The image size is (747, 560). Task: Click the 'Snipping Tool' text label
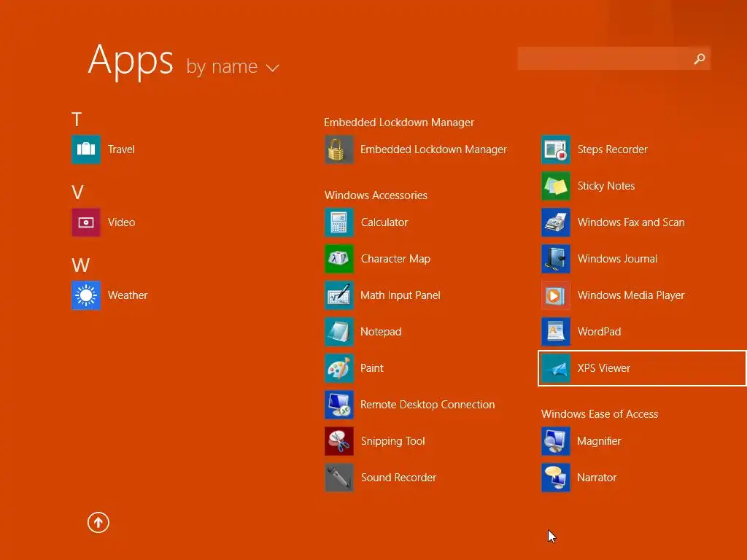(x=392, y=441)
